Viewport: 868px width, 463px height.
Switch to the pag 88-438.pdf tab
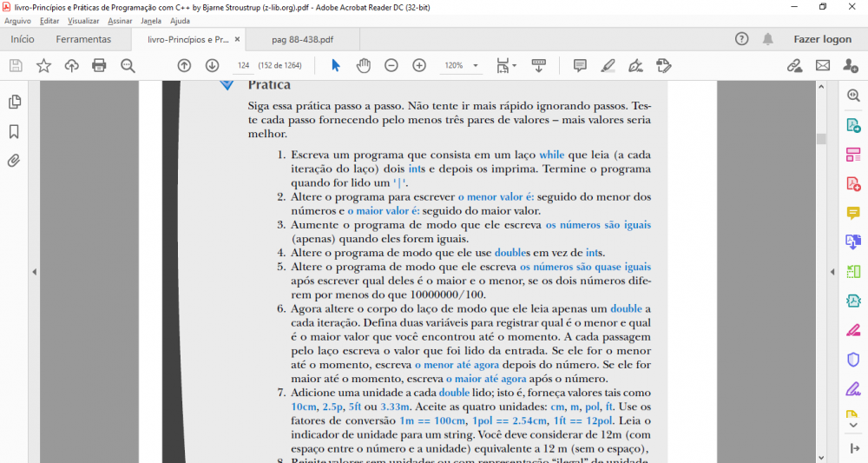(302, 39)
